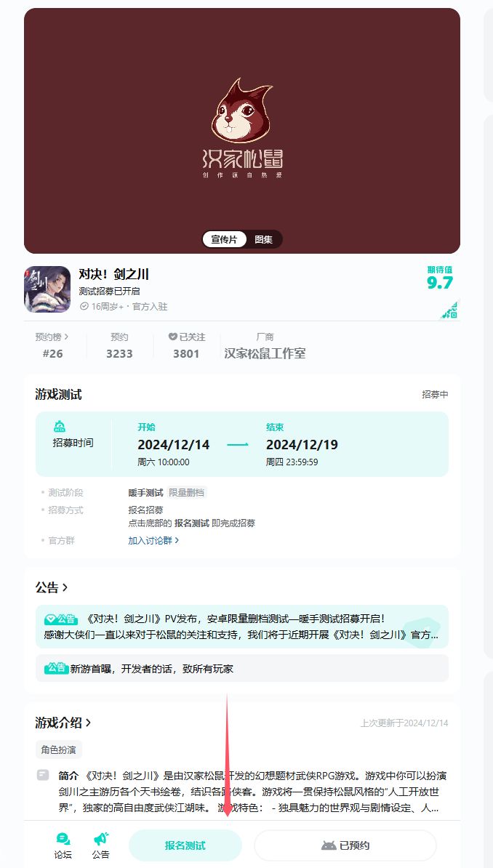The height and width of the screenshot is (868, 493).
Task: Click the BETA 招募时间 icon
Action: point(60,426)
